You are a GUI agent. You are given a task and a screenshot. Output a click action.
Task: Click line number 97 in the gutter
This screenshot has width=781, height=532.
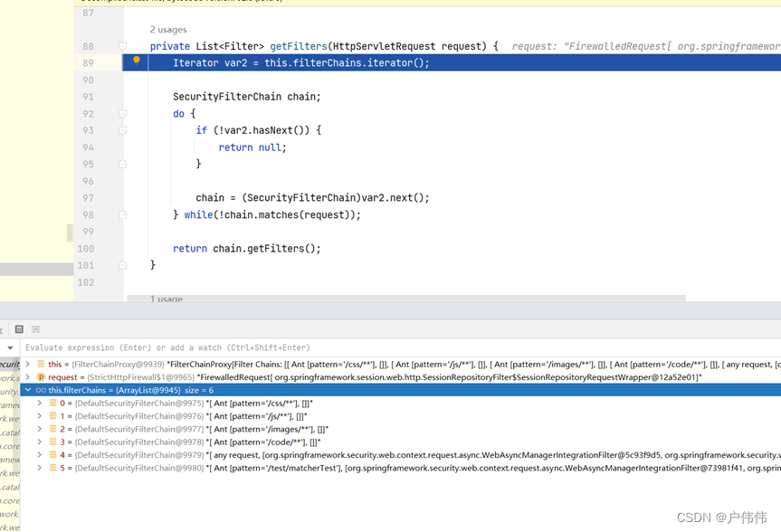point(88,198)
